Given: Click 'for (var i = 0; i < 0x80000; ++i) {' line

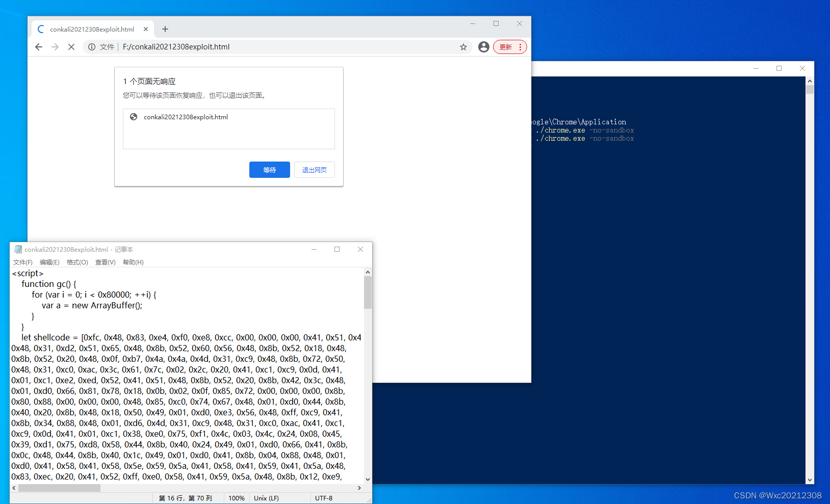Looking at the screenshot, I should [x=94, y=295].
